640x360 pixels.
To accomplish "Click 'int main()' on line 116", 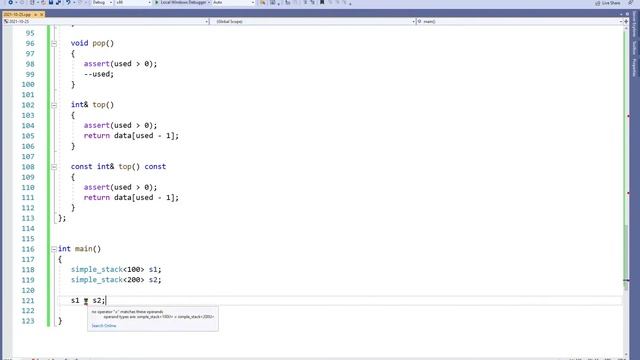I will click(80, 249).
